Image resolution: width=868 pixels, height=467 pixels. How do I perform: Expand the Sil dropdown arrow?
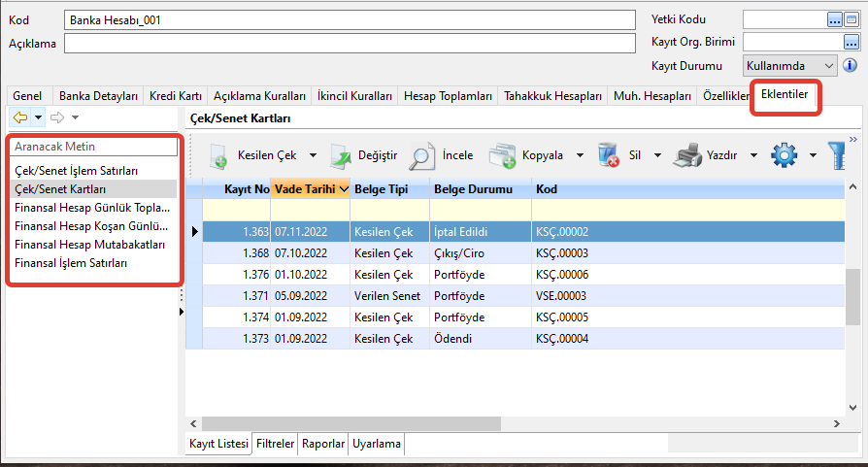(657, 155)
